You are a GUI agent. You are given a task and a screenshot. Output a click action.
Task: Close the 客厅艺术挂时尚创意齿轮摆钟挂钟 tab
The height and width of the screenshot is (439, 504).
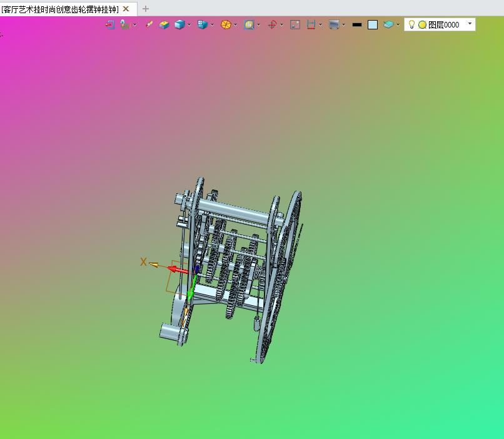click(x=126, y=9)
